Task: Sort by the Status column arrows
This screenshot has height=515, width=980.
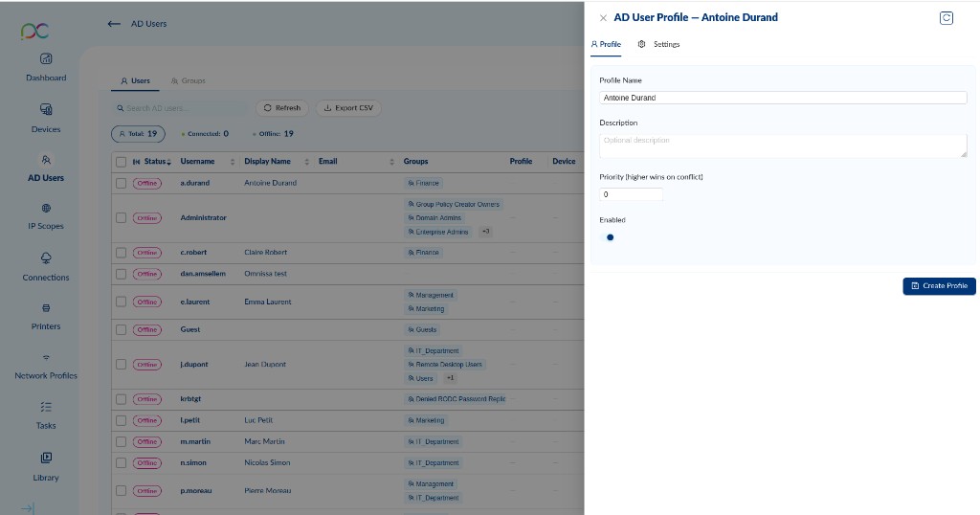Action: point(168,162)
